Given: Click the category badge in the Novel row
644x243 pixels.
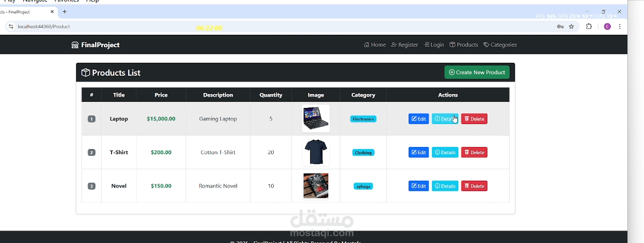Looking at the screenshot, I should pos(363,186).
